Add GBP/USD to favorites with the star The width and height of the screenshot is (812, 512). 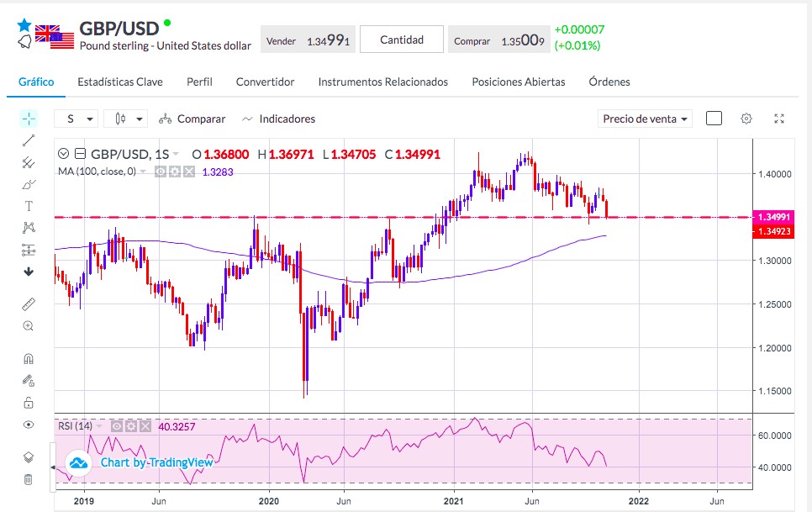[24, 25]
